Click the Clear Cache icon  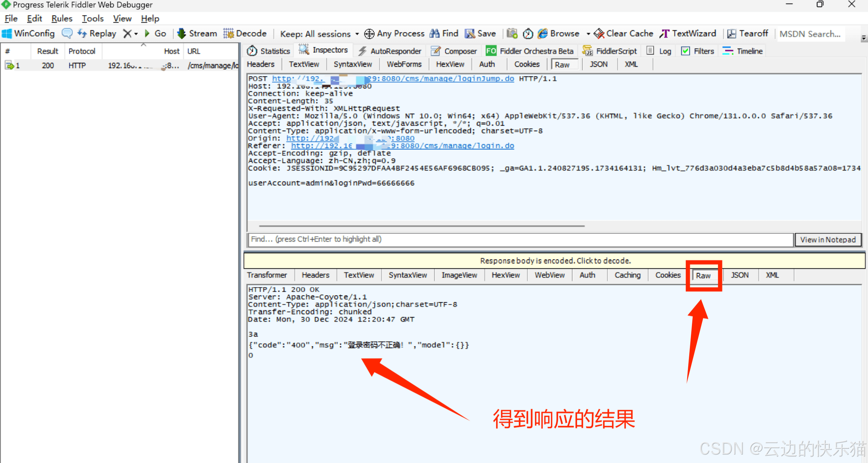599,33
